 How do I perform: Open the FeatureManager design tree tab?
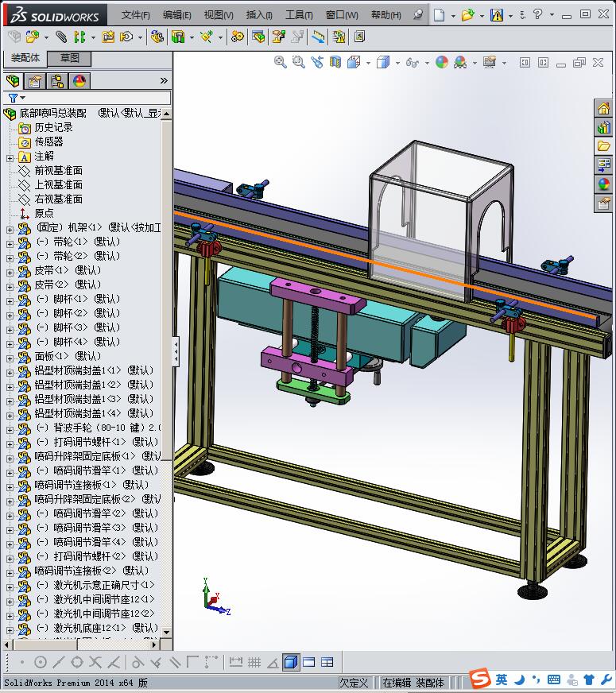point(14,81)
